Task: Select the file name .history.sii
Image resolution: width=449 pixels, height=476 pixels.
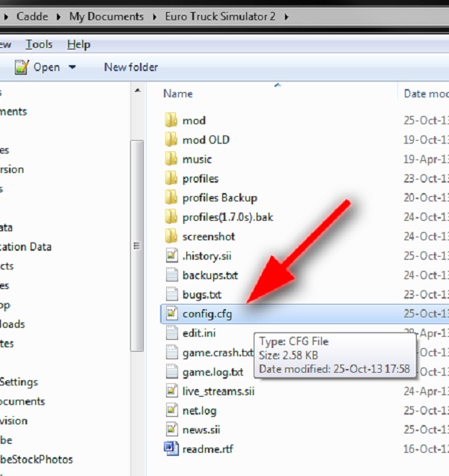Action: (x=207, y=256)
